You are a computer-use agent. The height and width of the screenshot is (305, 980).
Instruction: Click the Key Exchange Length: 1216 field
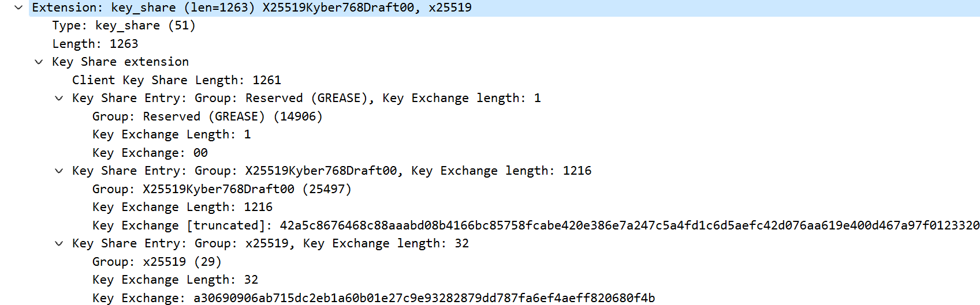(182, 207)
